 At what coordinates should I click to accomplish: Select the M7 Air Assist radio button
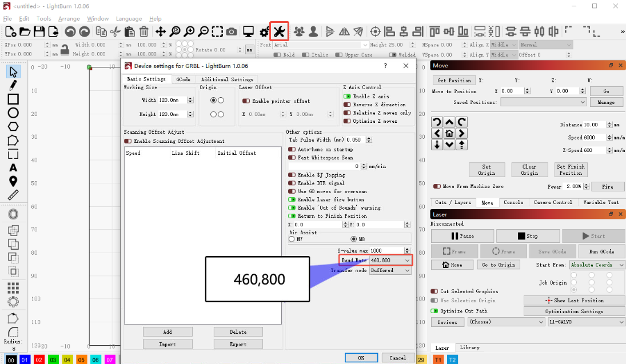(292, 239)
